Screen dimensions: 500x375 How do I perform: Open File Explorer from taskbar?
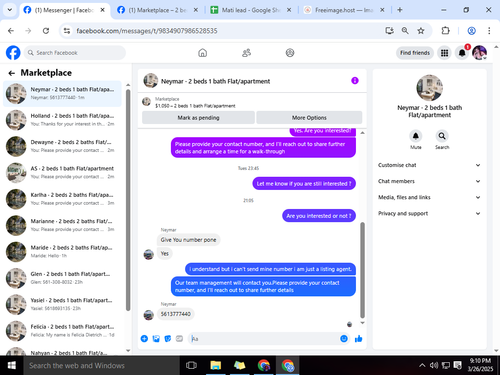[215, 365]
